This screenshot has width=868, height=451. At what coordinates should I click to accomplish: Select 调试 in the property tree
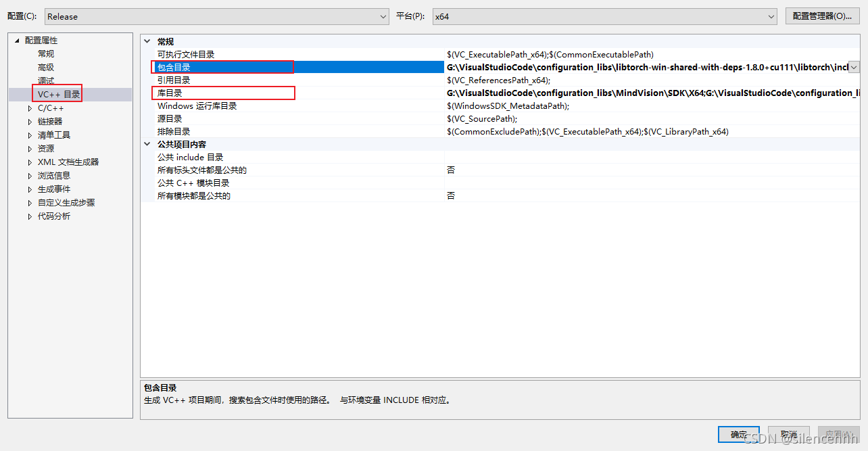coord(46,81)
